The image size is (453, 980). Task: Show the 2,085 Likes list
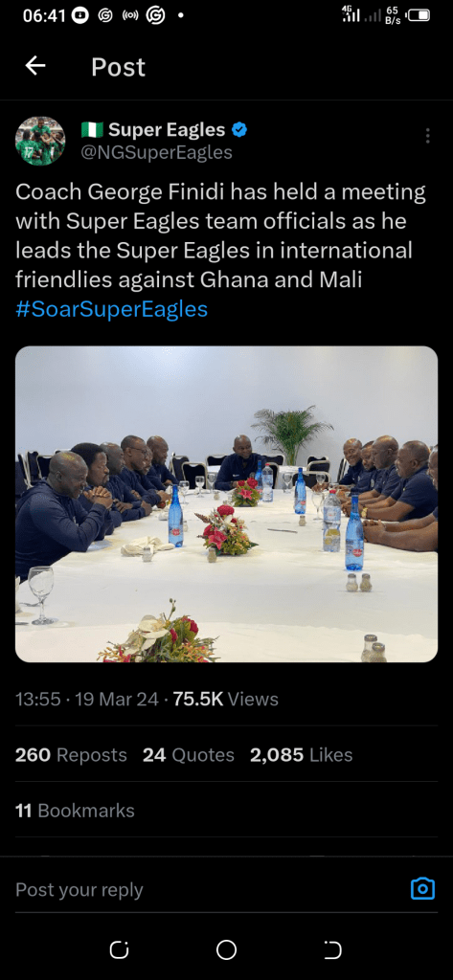pos(302,755)
